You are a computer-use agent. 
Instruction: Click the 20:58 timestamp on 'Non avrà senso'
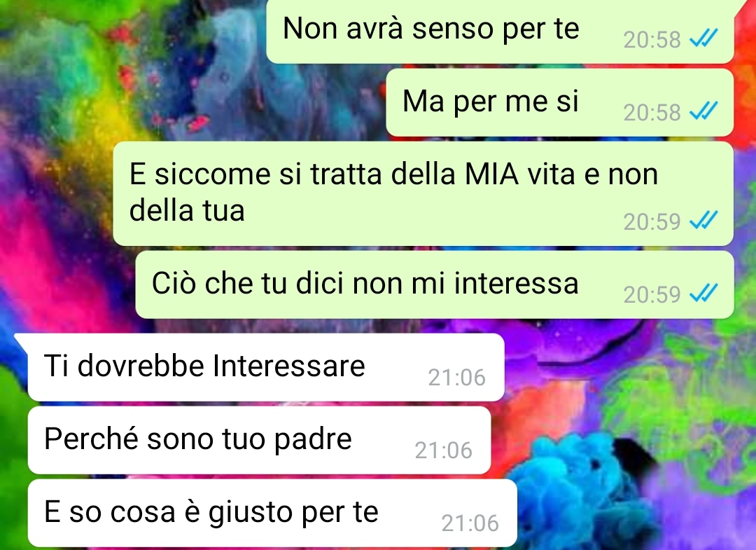tap(652, 40)
